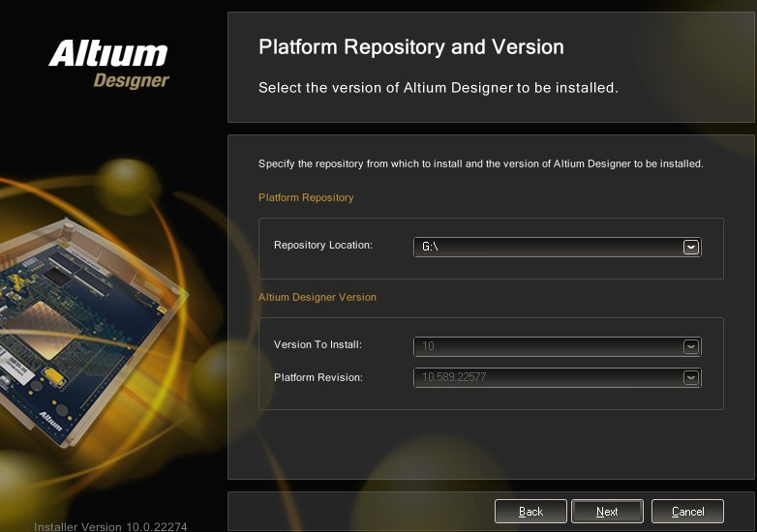The image size is (757, 532).
Task: Click the Platform Revision field showing 10.589.22577
Action: pyautogui.click(x=558, y=377)
